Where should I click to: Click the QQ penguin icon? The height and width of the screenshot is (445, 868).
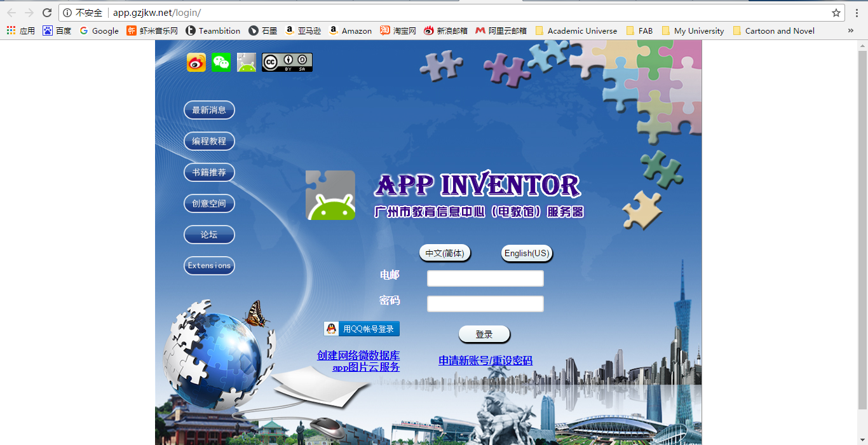pyautogui.click(x=331, y=329)
